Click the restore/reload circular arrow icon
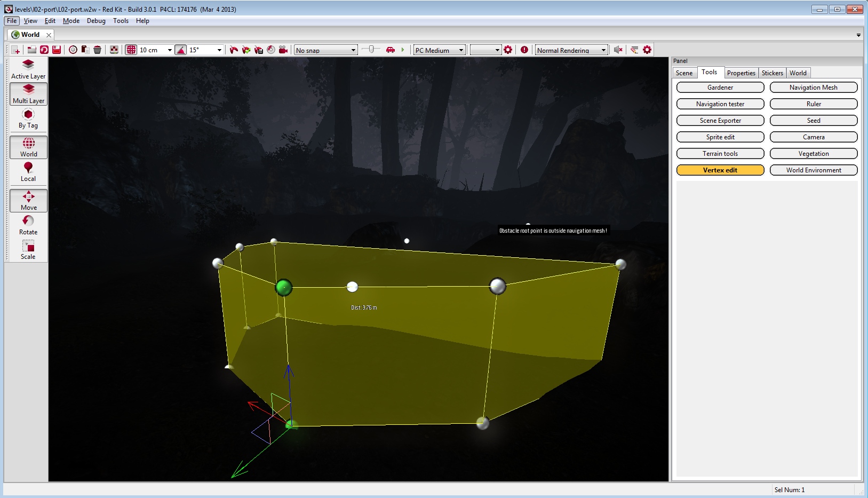Viewport: 868px width, 498px height. click(44, 50)
